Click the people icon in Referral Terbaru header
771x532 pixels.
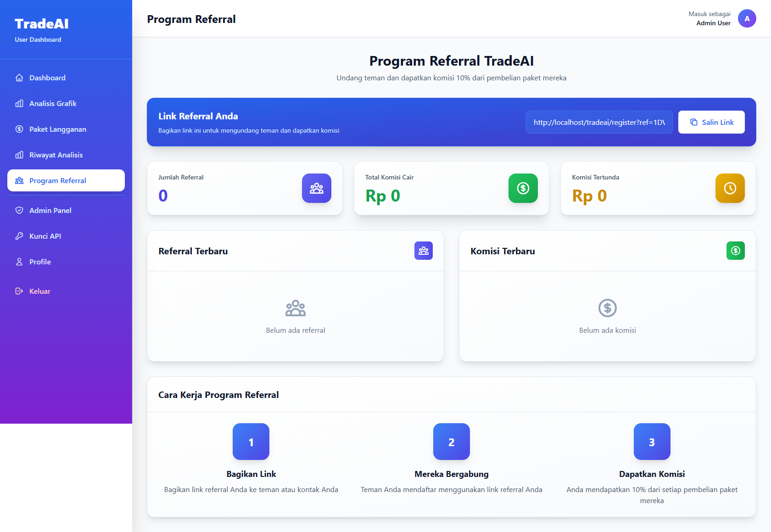424,251
